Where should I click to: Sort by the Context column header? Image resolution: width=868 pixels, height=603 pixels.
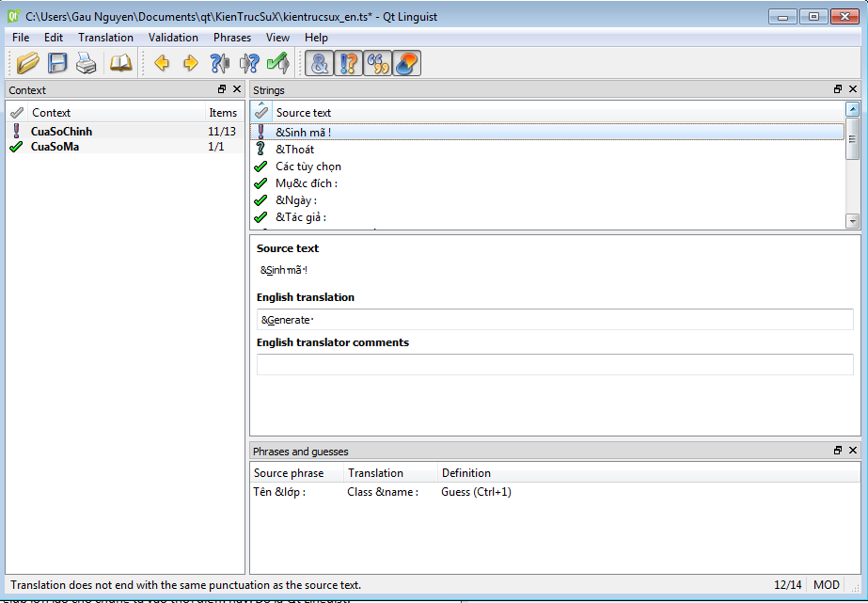[117, 112]
